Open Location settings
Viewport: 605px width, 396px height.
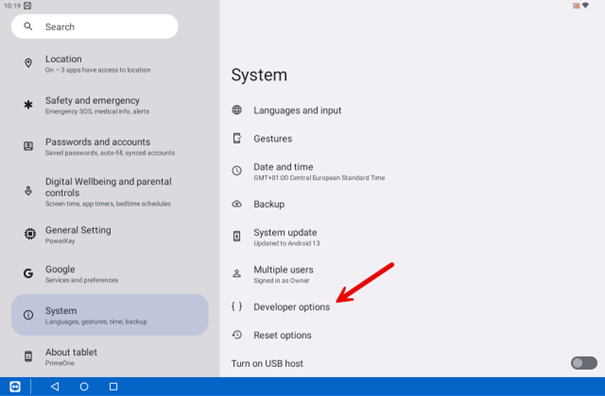[x=110, y=64]
